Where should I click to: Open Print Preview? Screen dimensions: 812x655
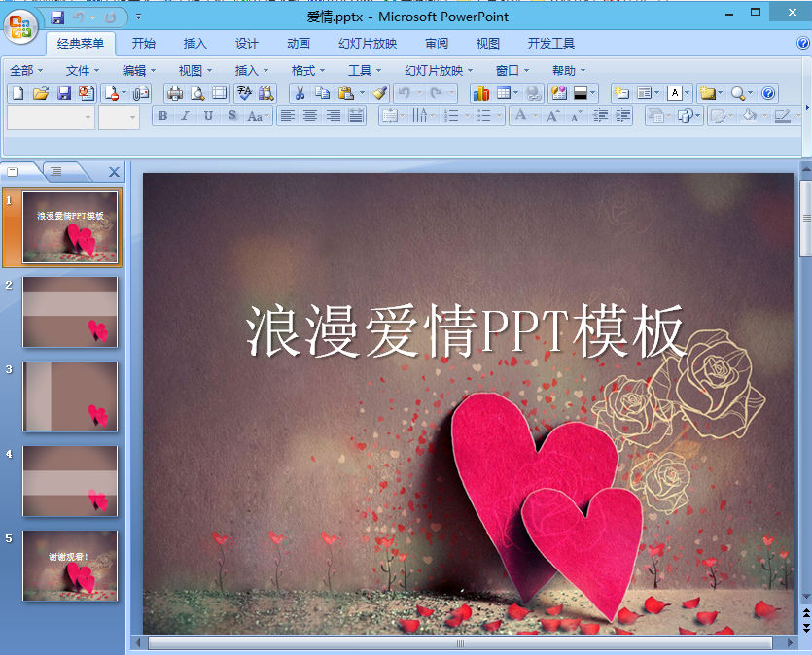196,93
